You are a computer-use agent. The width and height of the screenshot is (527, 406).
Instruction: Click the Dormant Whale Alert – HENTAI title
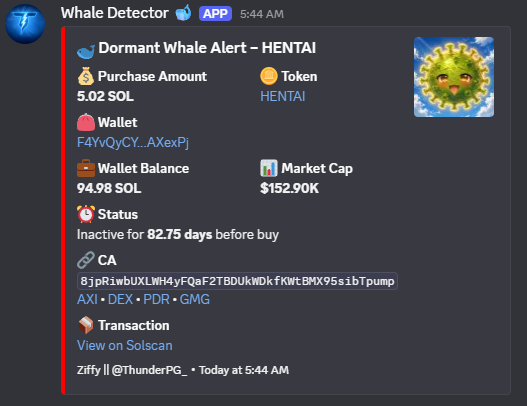click(x=207, y=48)
